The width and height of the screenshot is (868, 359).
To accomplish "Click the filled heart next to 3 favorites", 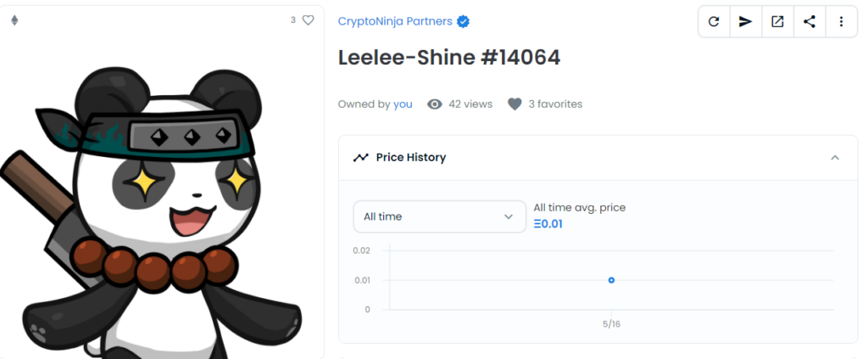I will coord(515,104).
